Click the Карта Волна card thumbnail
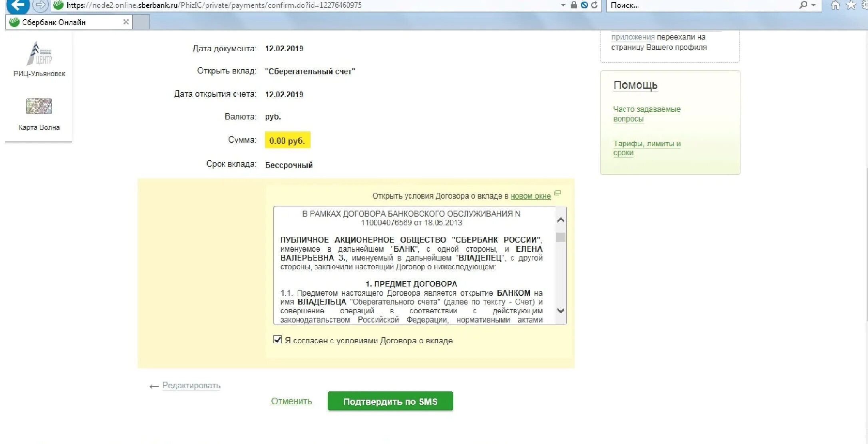This screenshot has width=868, height=444. (x=39, y=106)
